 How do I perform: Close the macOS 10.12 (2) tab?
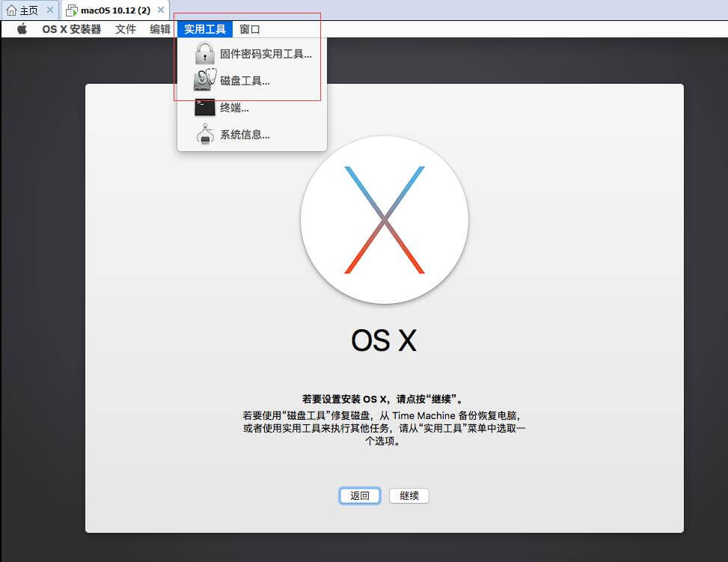point(161,10)
